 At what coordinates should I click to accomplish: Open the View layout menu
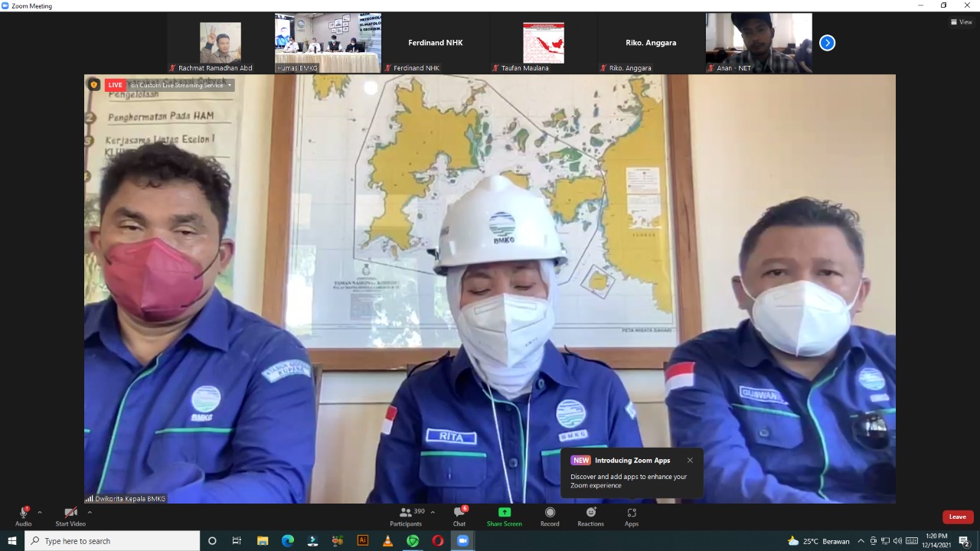coord(961,22)
